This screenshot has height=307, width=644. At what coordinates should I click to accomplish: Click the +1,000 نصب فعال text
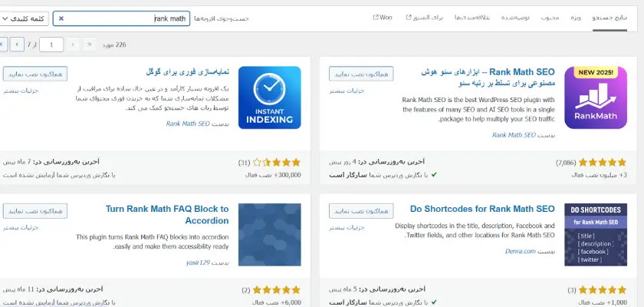[x=603, y=302]
